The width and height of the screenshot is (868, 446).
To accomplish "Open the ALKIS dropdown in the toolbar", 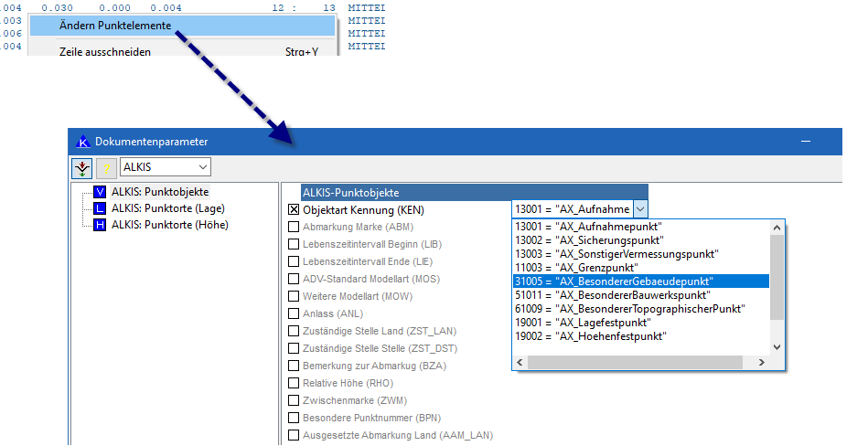I will pyautogui.click(x=202, y=167).
